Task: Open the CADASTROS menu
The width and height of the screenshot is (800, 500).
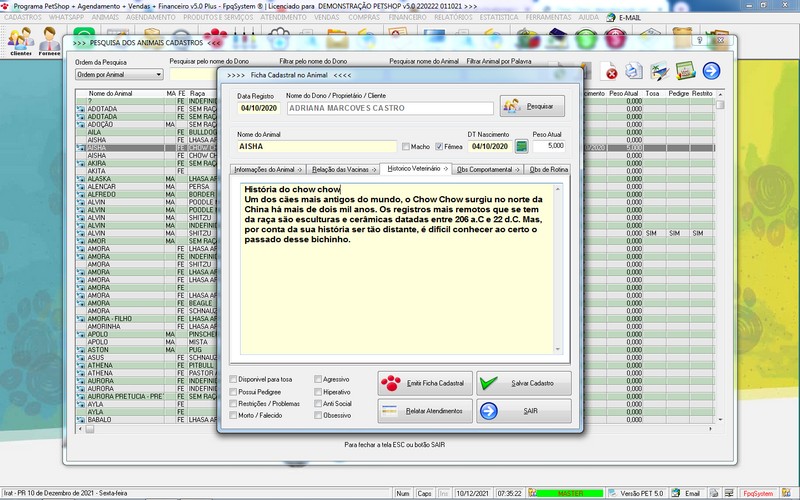Action: pyautogui.click(x=22, y=17)
